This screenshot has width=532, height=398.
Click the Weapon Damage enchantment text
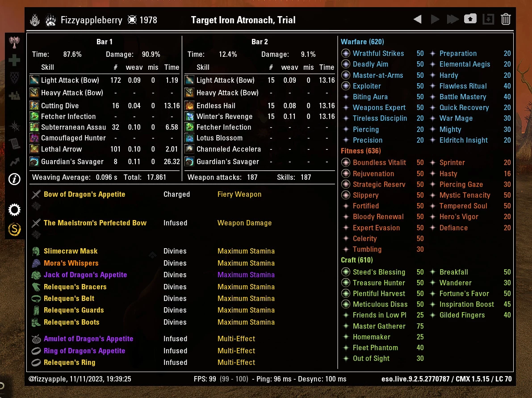pos(244,223)
